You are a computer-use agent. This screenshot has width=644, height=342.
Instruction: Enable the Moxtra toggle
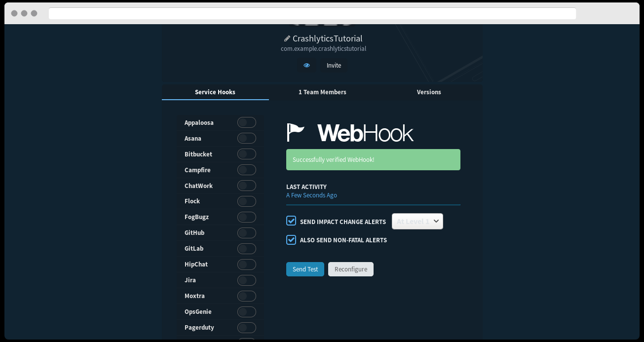tap(247, 296)
